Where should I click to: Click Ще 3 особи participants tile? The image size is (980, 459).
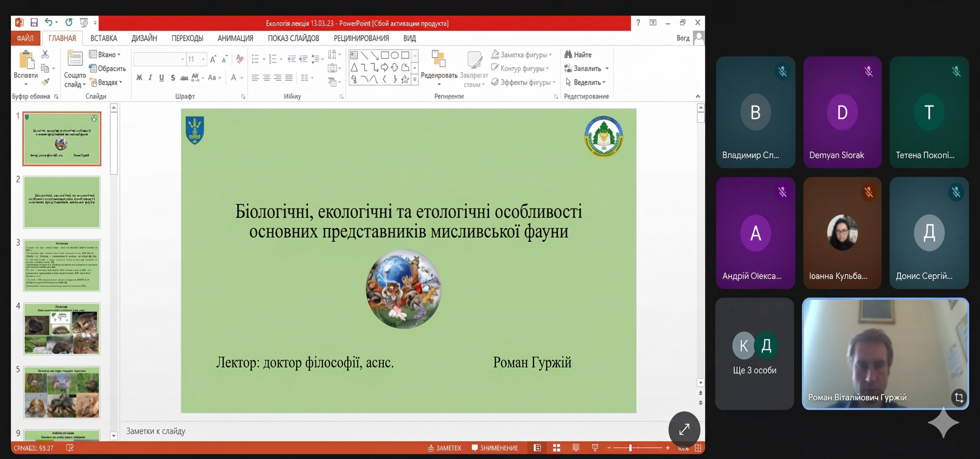(x=755, y=354)
